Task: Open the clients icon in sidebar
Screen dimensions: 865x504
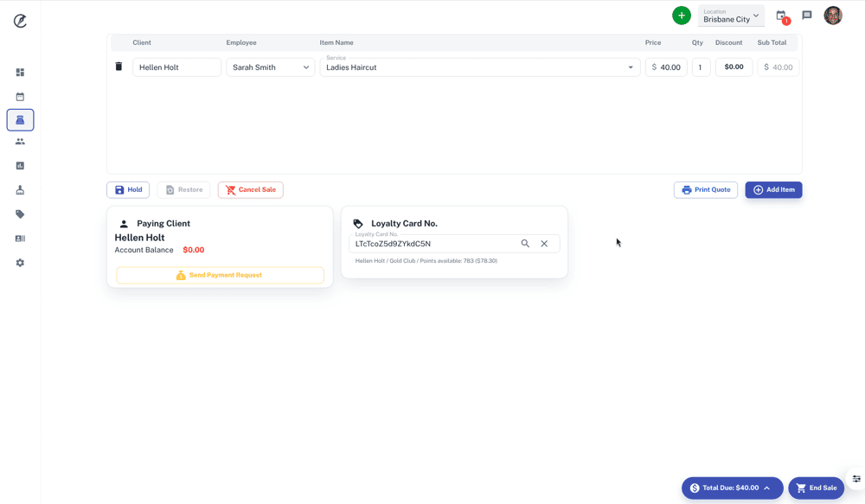Action: 20,142
